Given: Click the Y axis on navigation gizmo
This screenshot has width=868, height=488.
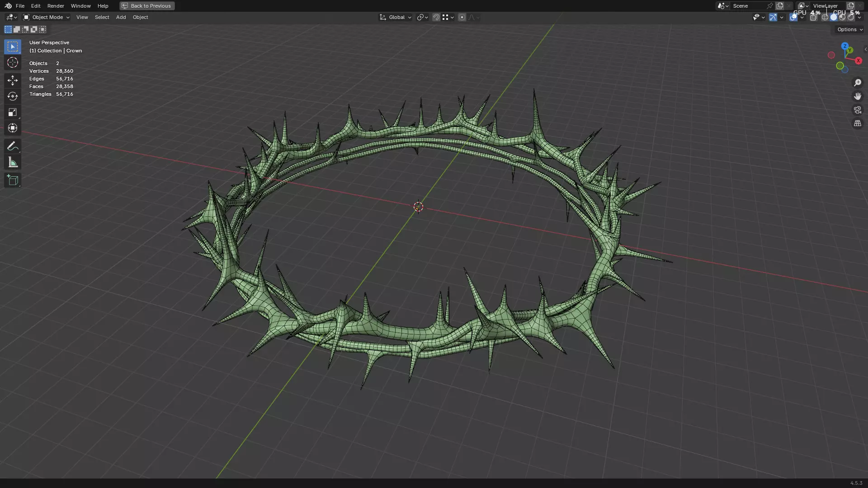Looking at the screenshot, I should coord(850,50).
